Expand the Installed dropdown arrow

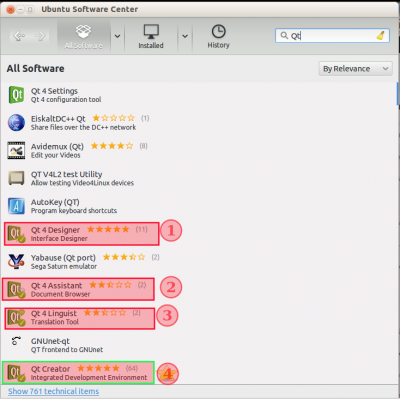coord(185,36)
